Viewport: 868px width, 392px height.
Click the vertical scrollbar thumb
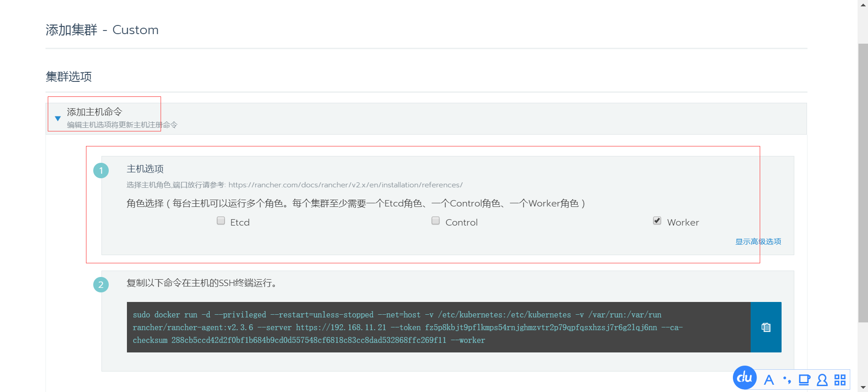863,182
